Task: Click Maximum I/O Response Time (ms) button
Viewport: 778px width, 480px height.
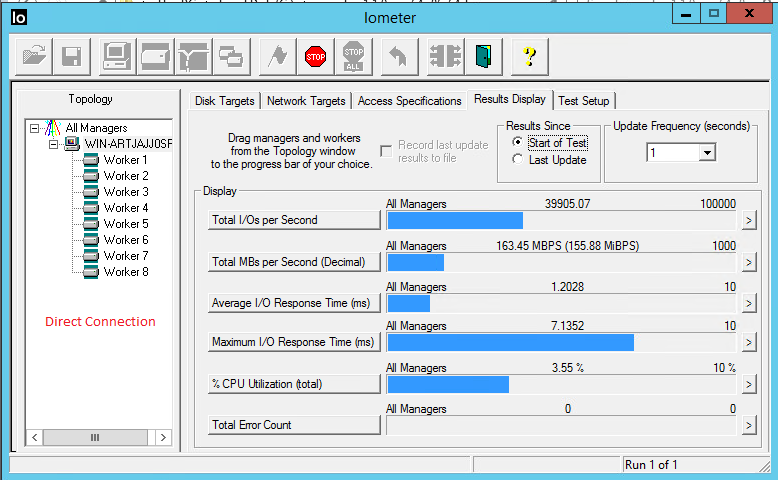Action: pyautogui.click(x=294, y=342)
